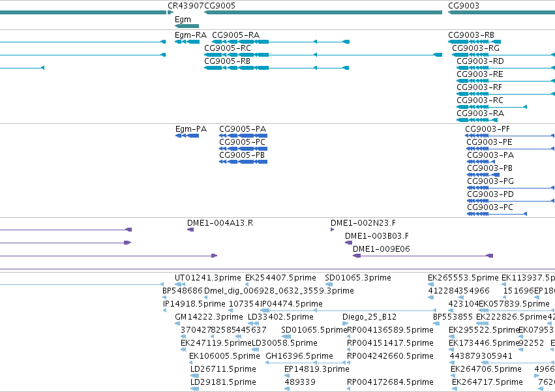Click EST SD01065.3prime
555x392 pixels.
tap(329, 284)
